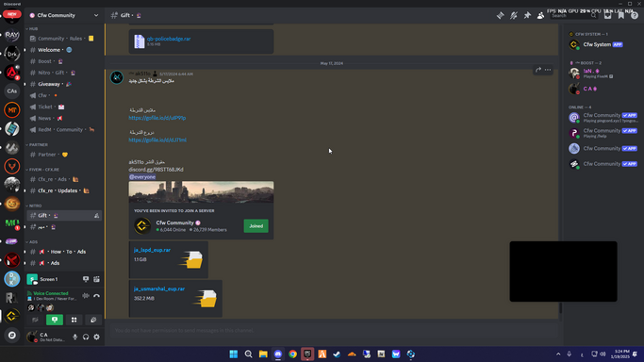The image size is (644, 362).
Task: Open the Cfx_re Ads channel
Action: pyautogui.click(x=64, y=179)
